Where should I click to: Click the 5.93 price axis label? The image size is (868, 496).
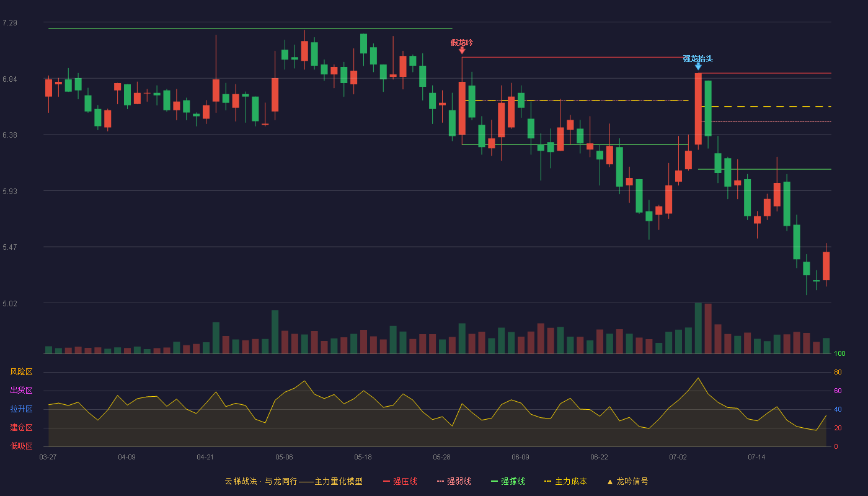10,192
